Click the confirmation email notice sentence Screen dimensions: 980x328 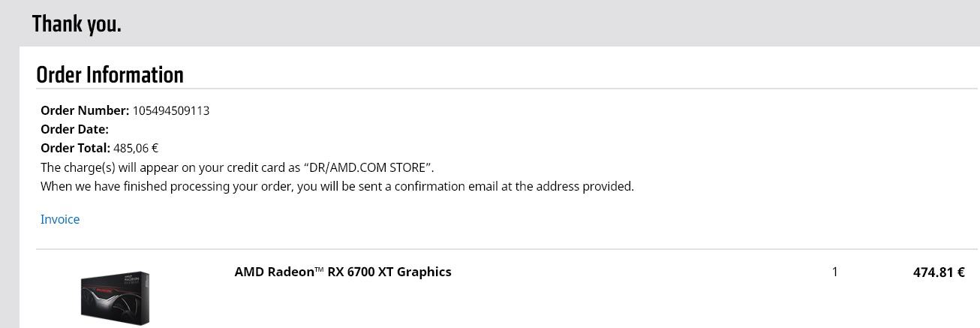337,186
